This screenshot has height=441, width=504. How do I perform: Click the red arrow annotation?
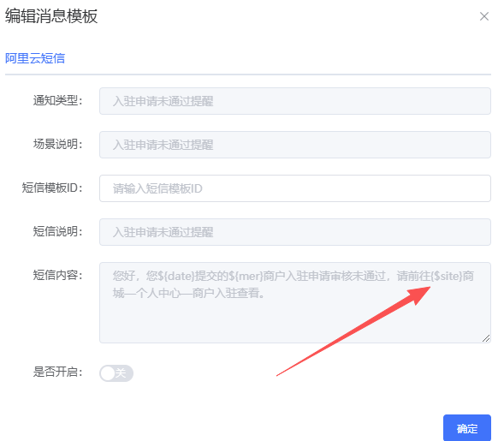353,331
